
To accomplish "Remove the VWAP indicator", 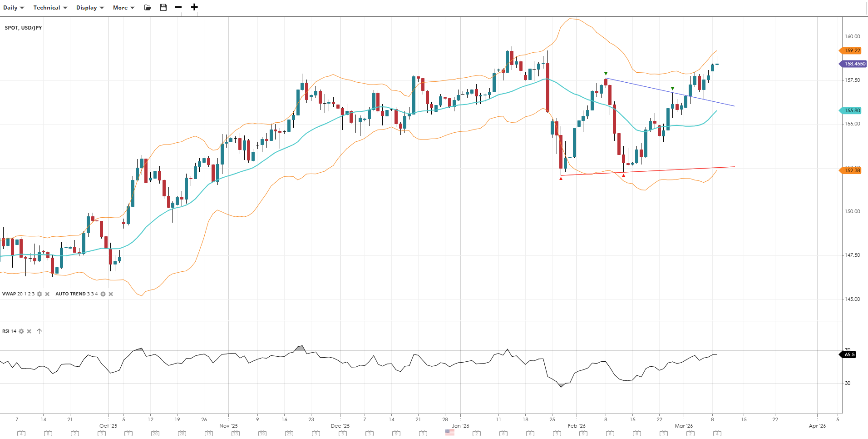I will click(47, 294).
